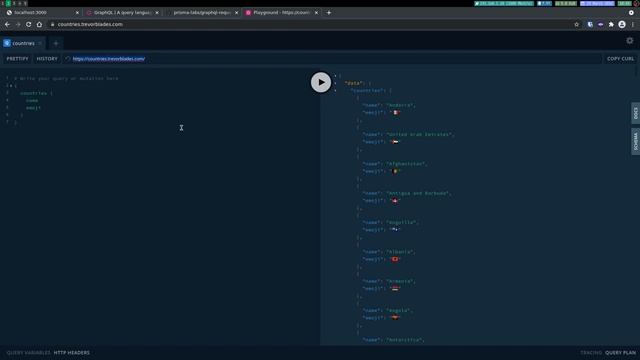Open the TRACING panel
The image size is (640, 360).
(591, 353)
